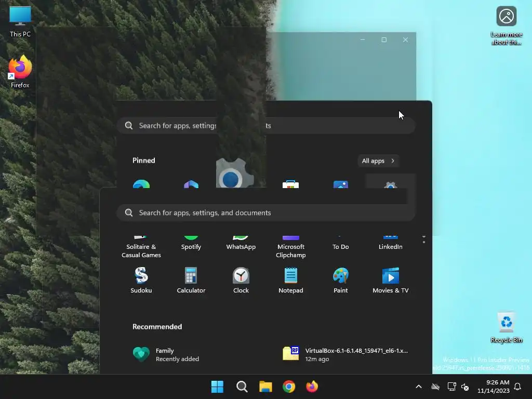The width and height of the screenshot is (532, 399).
Task: Open Microsoft Clipchamp
Action: [x=291, y=248]
